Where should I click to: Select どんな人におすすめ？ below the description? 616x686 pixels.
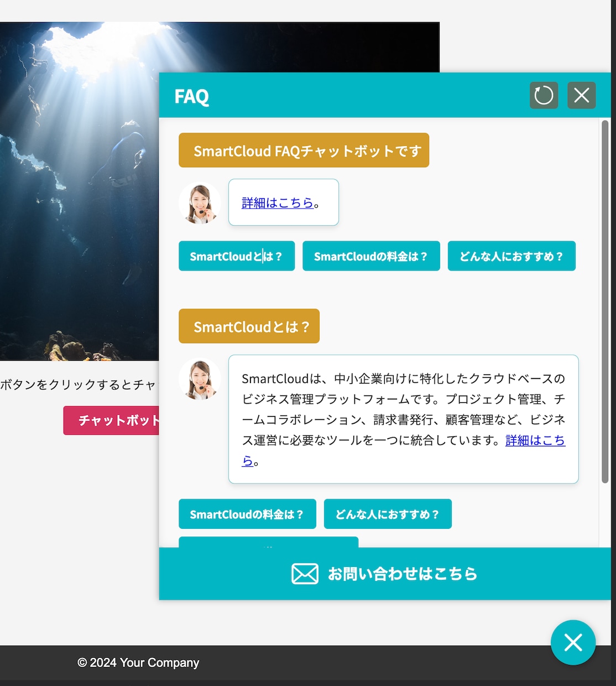click(x=388, y=514)
